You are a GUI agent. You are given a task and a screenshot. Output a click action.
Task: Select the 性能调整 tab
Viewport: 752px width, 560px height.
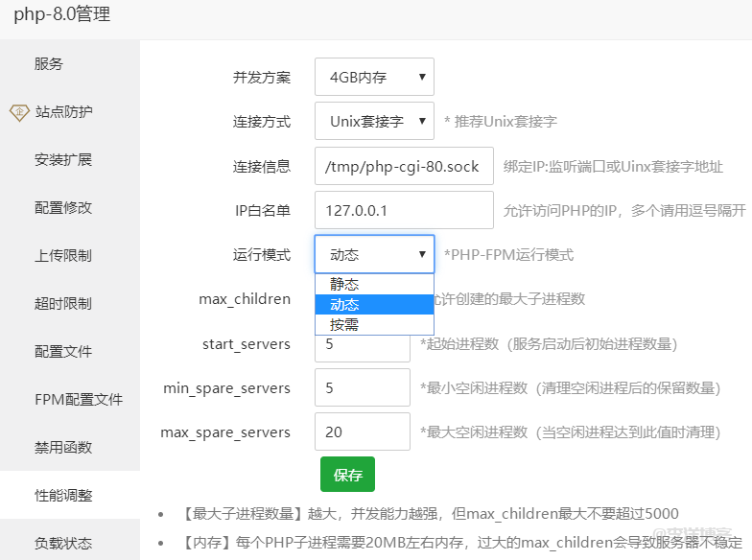[x=63, y=496]
